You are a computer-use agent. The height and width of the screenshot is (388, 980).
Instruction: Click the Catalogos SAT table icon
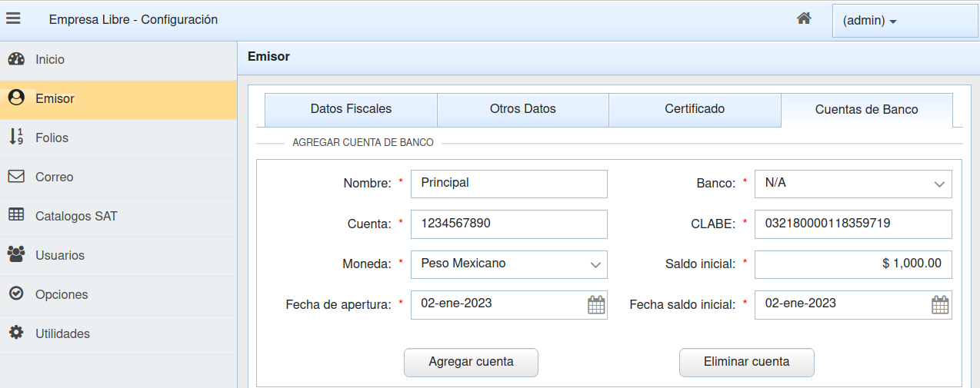[x=16, y=216]
